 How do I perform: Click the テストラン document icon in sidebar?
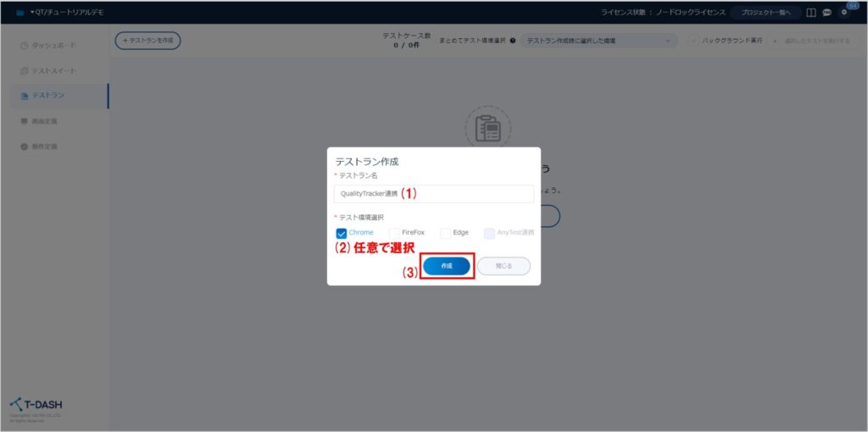coord(25,96)
